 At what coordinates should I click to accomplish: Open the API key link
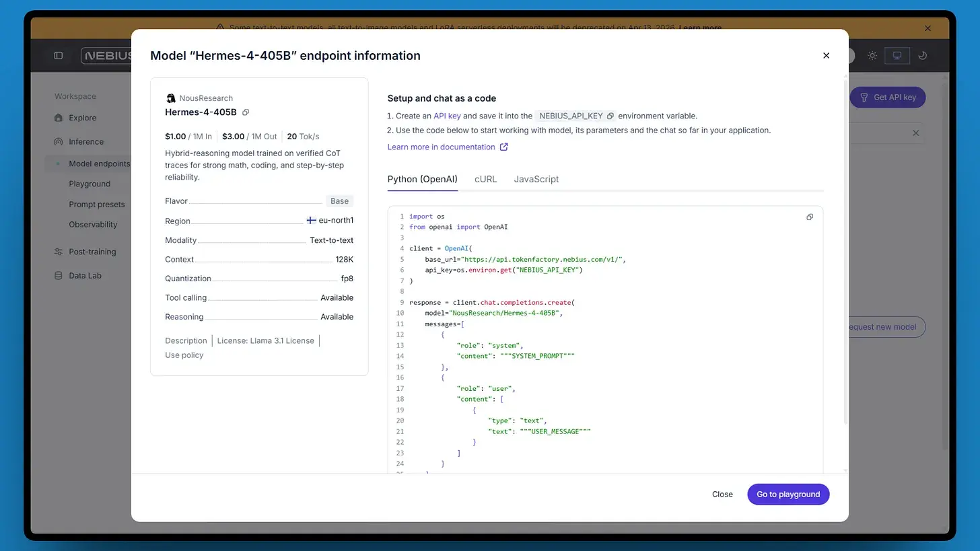[447, 116]
